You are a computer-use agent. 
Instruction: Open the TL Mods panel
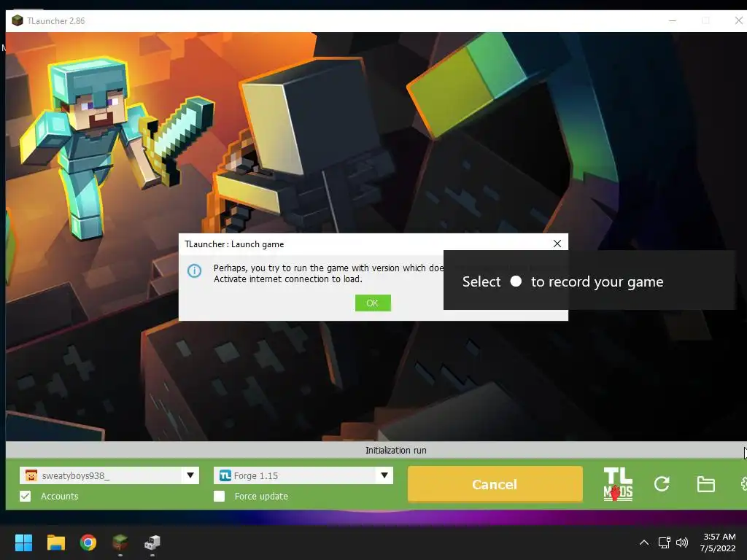[x=618, y=484]
